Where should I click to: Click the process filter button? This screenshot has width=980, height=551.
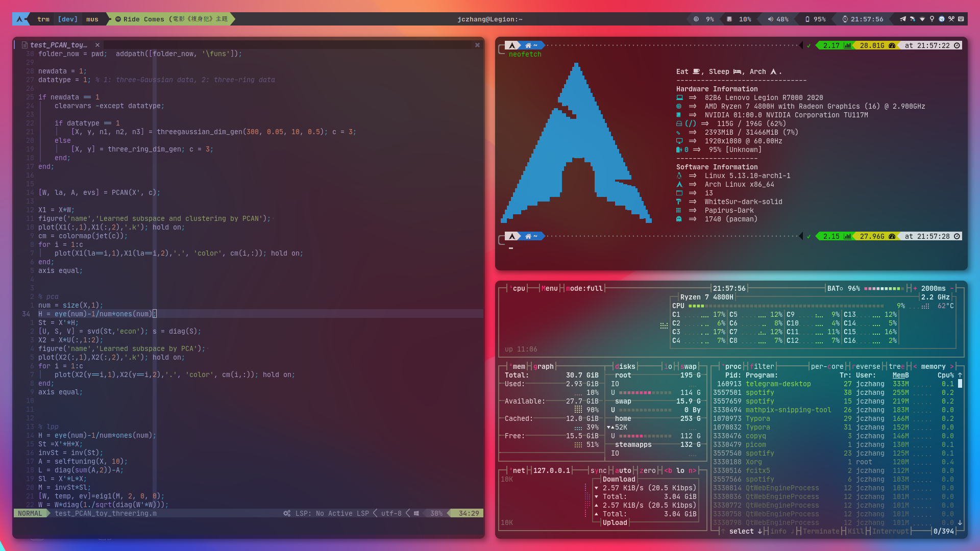point(762,366)
